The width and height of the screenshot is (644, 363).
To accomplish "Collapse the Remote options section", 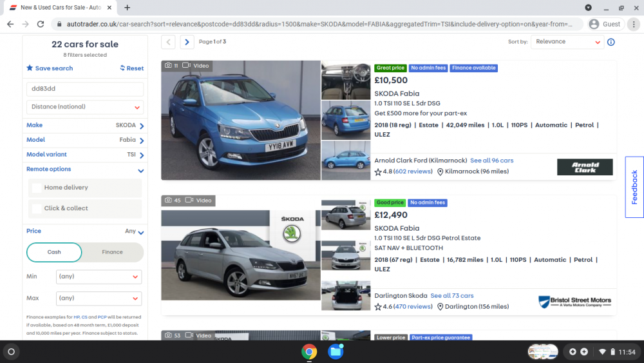I will tap(141, 170).
